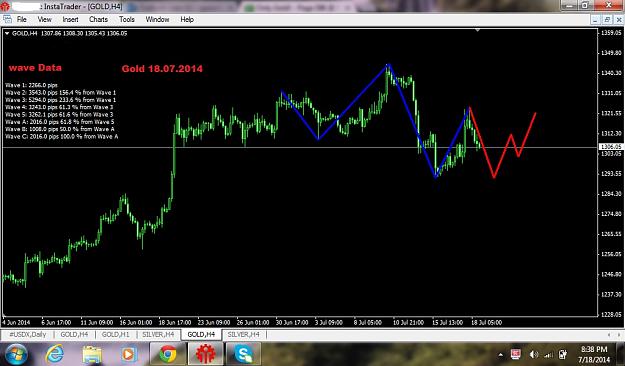This screenshot has width=625, height=366.
Task: Click the network signal tray icon
Action: (548, 354)
